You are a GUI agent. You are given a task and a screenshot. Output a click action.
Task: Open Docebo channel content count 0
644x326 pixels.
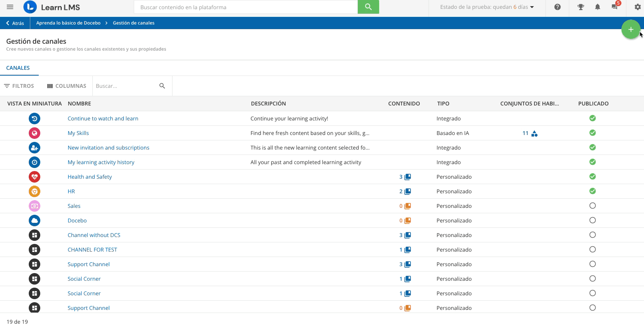405,221
